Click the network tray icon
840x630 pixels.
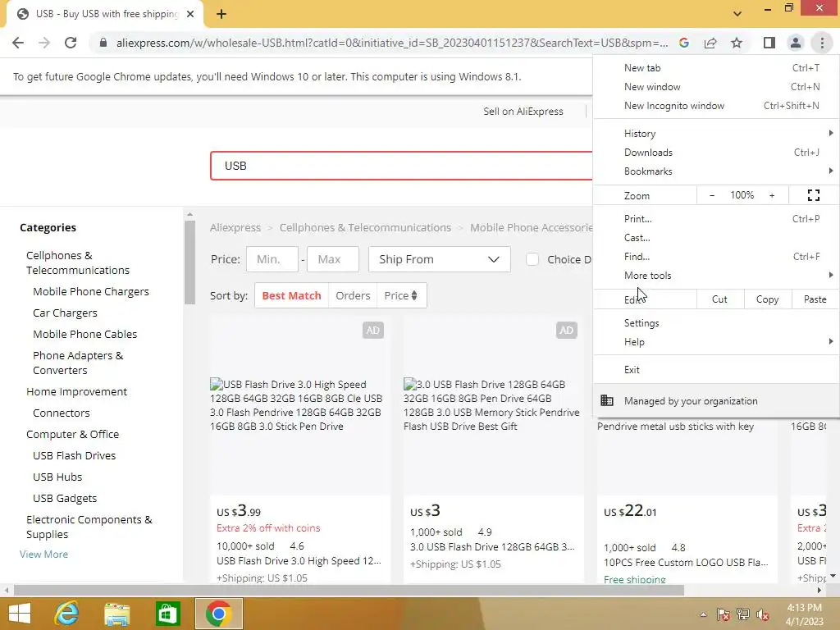(743, 614)
